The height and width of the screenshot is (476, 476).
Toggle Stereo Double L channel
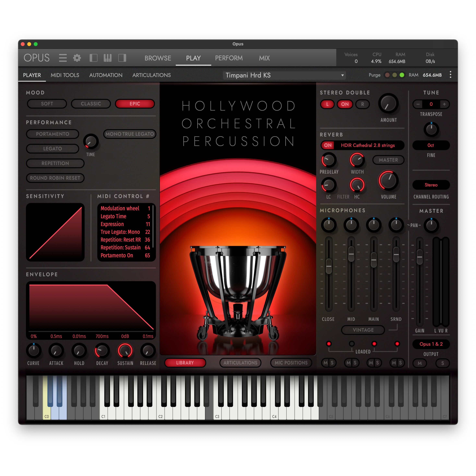[327, 104]
